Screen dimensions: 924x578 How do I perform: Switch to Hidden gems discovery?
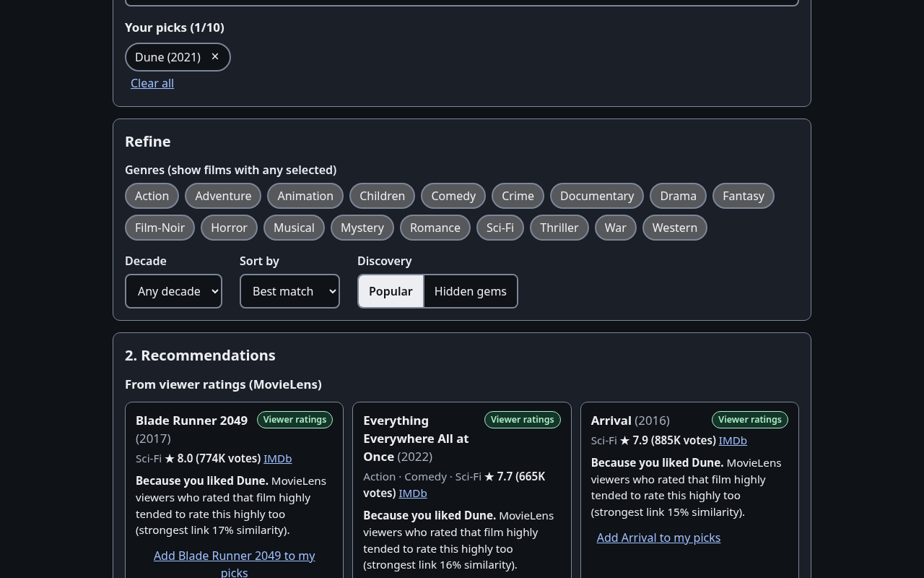pos(471,291)
